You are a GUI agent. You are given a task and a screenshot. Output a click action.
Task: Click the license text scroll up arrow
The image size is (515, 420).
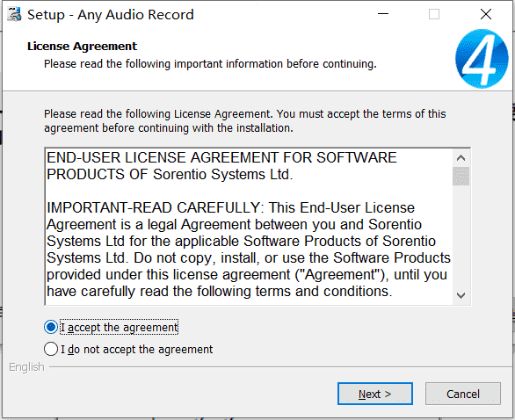tap(461, 158)
